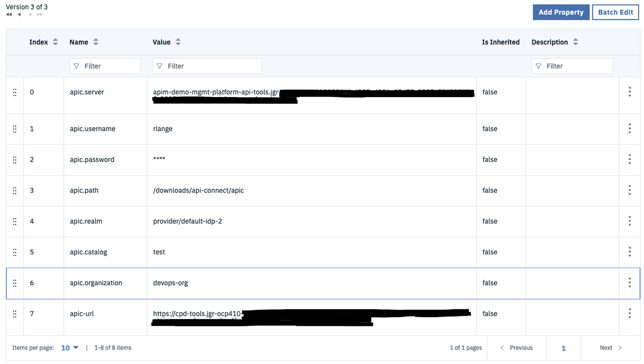Click the drag handle beside apic.organization
The width and height of the screenshot is (644, 364).
pyautogui.click(x=15, y=282)
